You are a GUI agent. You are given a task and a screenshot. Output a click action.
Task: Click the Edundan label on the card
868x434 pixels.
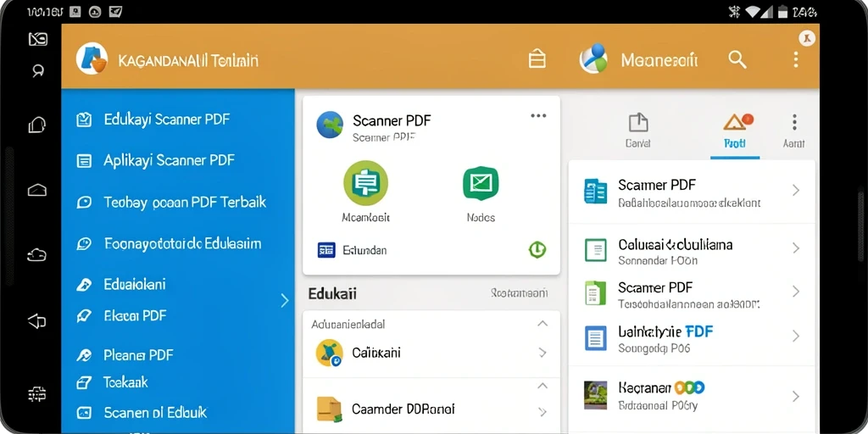pos(364,250)
